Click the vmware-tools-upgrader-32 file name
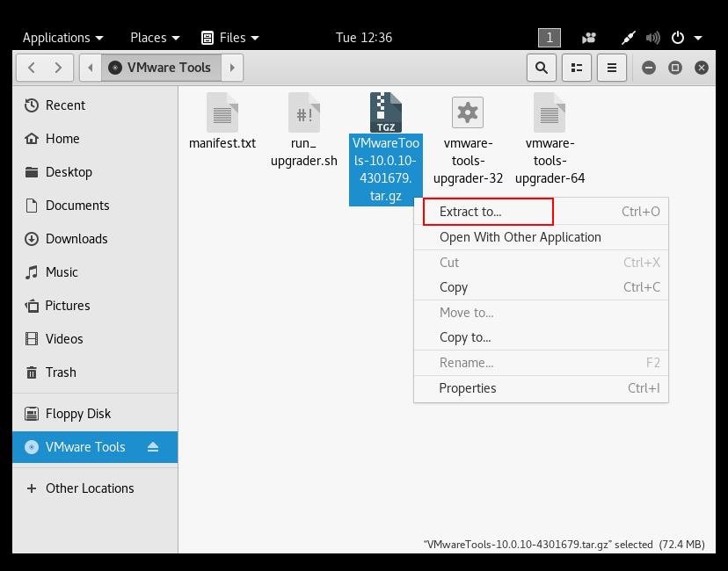Image resolution: width=728 pixels, height=571 pixels. (x=468, y=161)
